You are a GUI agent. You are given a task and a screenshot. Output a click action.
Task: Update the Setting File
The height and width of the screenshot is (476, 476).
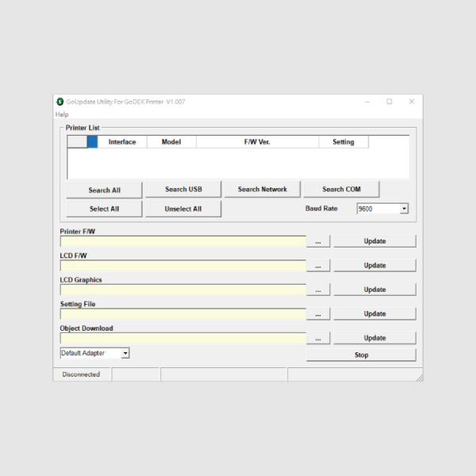coord(374,313)
